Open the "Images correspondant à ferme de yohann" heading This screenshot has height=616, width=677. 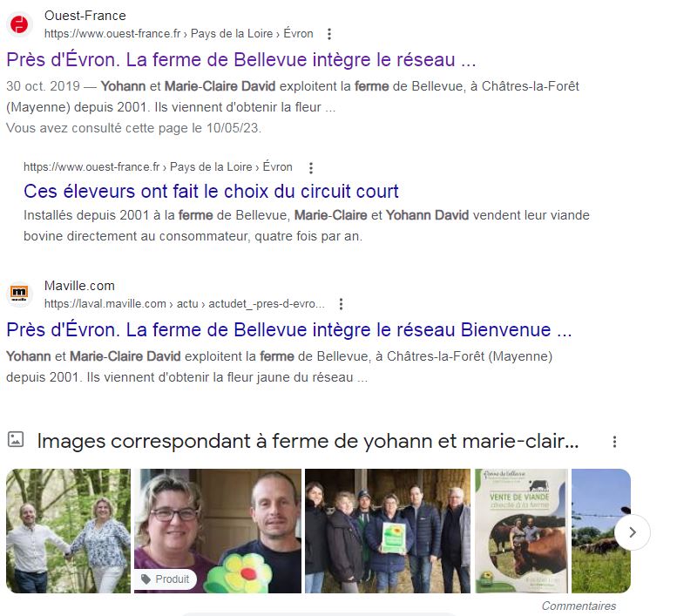(308, 441)
